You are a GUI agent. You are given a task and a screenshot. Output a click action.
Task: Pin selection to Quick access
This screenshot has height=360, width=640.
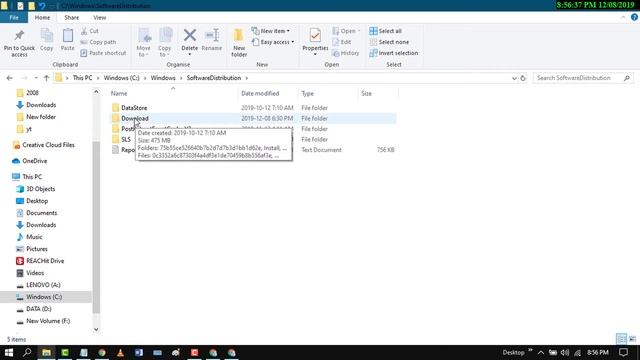19,43
